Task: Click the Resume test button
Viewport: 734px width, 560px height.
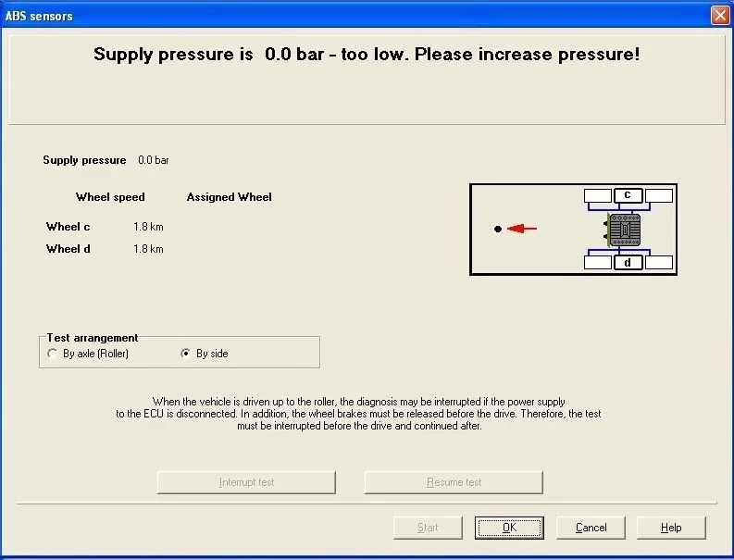Action: (454, 482)
